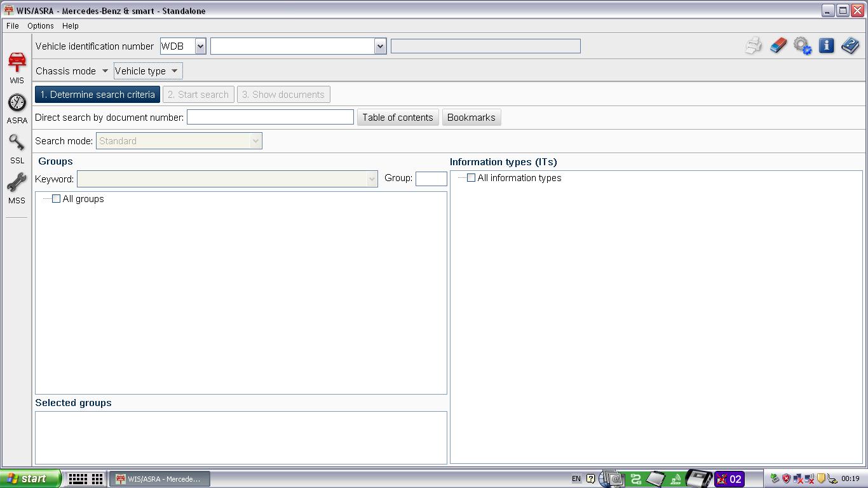Click the green wireless laptop icon
Image resolution: width=868 pixels, height=488 pixels.
pyautogui.click(x=675, y=479)
